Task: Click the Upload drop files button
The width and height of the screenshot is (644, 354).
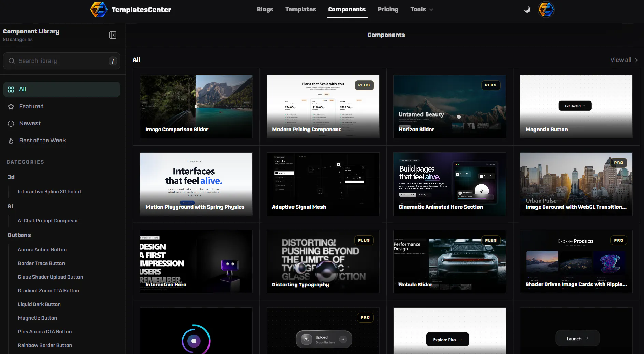Action: tap(324, 339)
